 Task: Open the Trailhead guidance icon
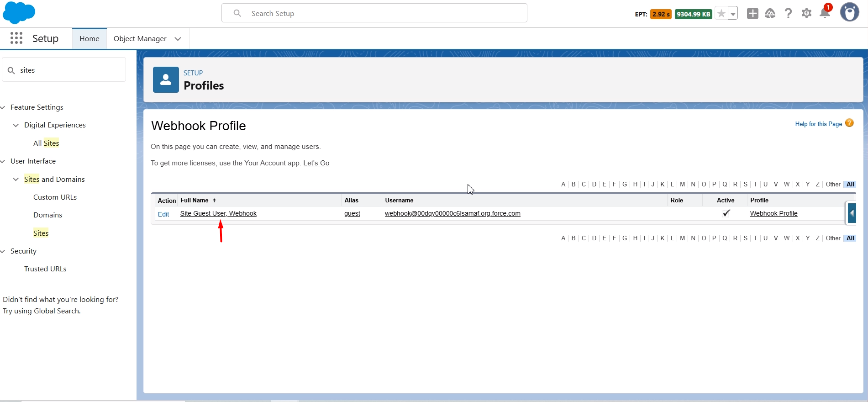[770, 14]
